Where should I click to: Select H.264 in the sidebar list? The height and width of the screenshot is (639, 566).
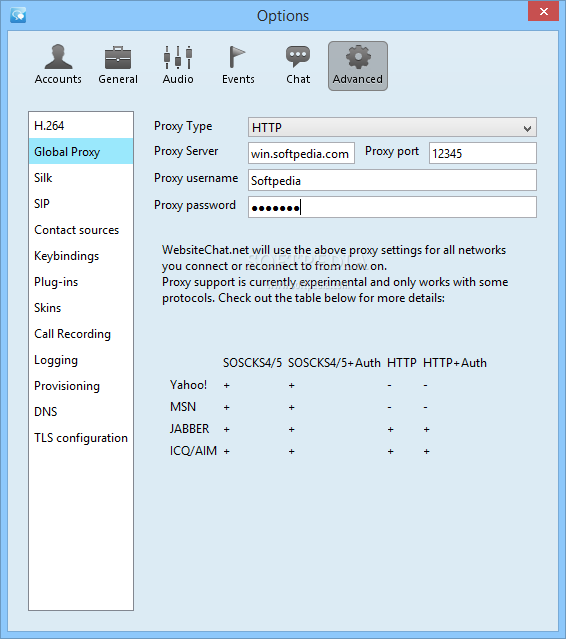(81, 126)
